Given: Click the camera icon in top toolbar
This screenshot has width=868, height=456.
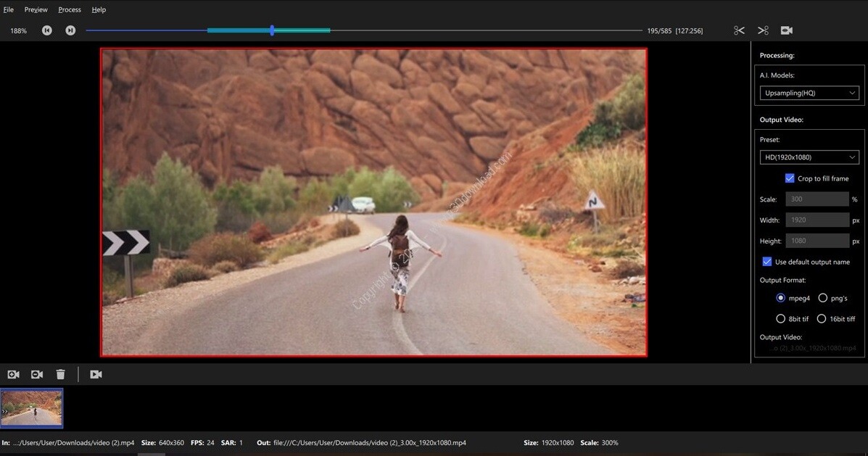Looking at the screenshot, I should point(787,30).
